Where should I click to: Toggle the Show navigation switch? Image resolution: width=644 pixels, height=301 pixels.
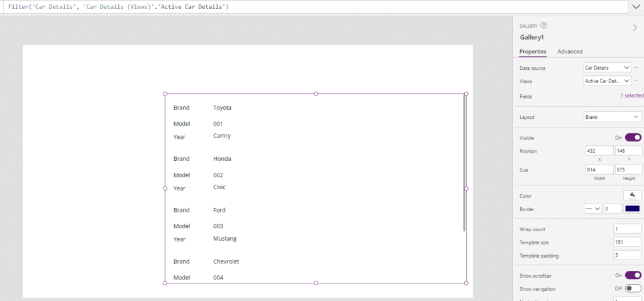633,288
